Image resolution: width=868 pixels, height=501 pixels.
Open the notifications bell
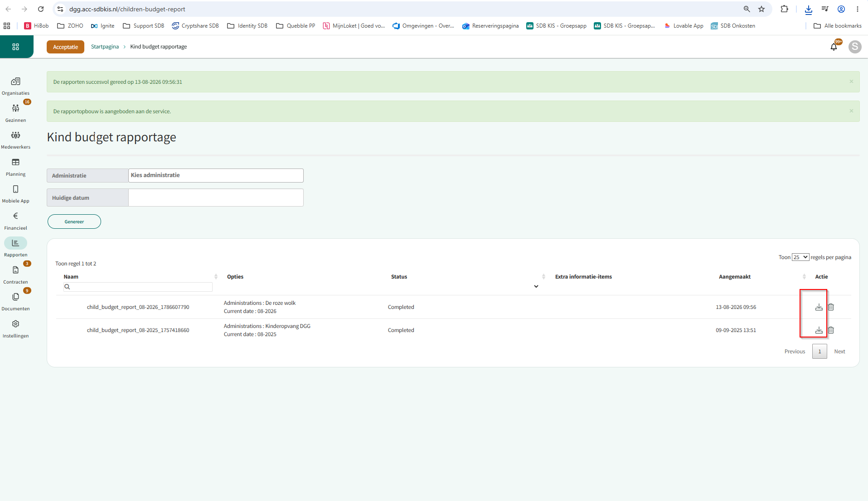[834, 47]
